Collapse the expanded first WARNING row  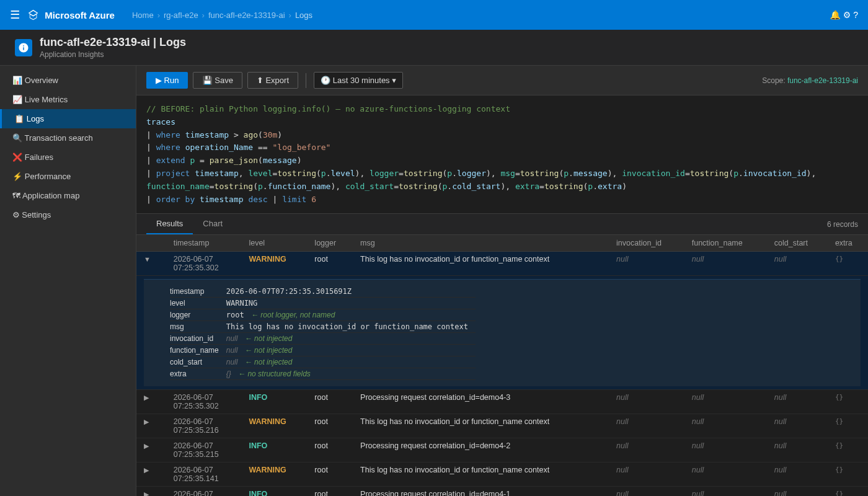147,259
